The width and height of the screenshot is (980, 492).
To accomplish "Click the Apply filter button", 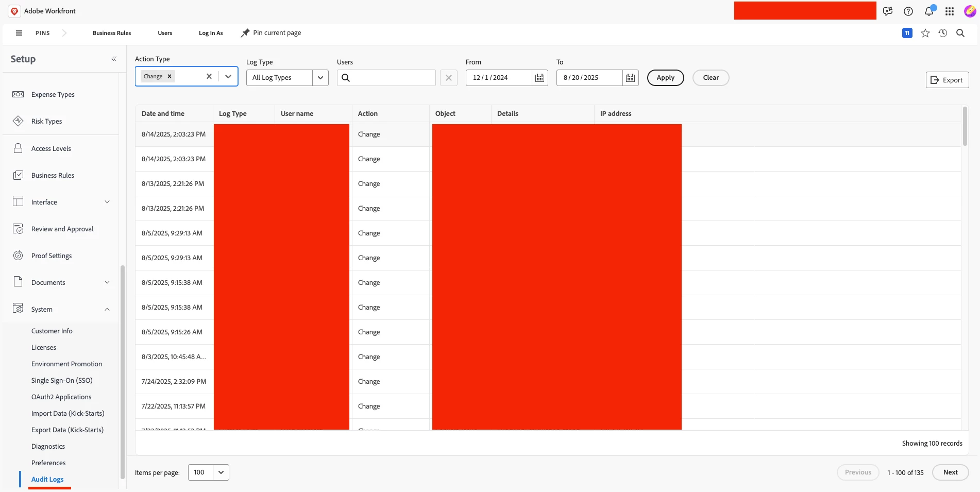I will (x=665, y=78).
